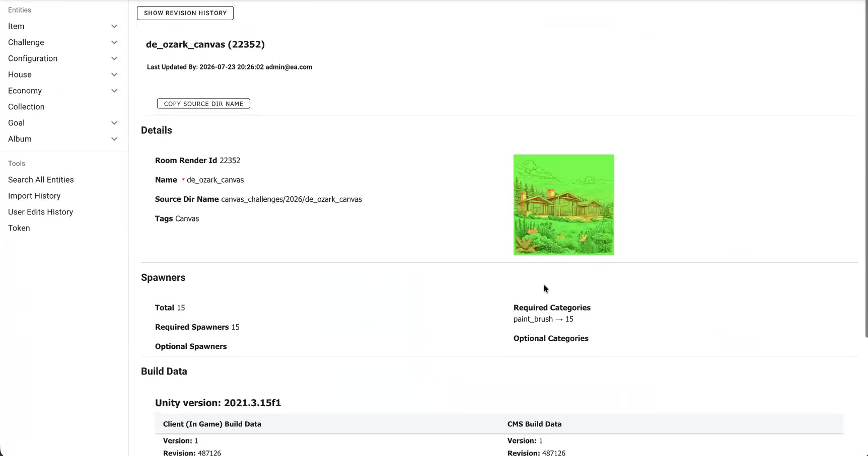
Task: Open the House entity menu
Action: (x=20, y=74)
